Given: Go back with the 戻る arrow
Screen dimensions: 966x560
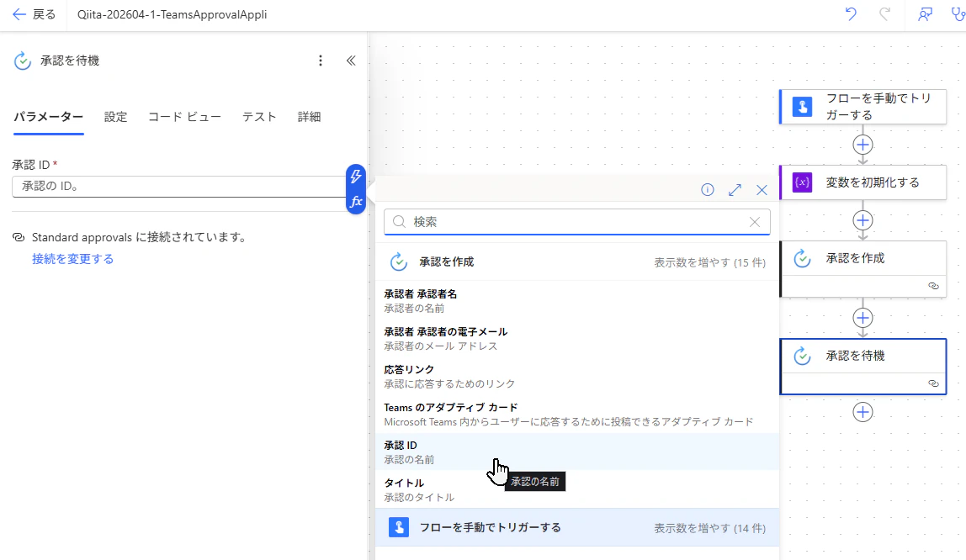Looking at the screenshot, I should 34,14.
